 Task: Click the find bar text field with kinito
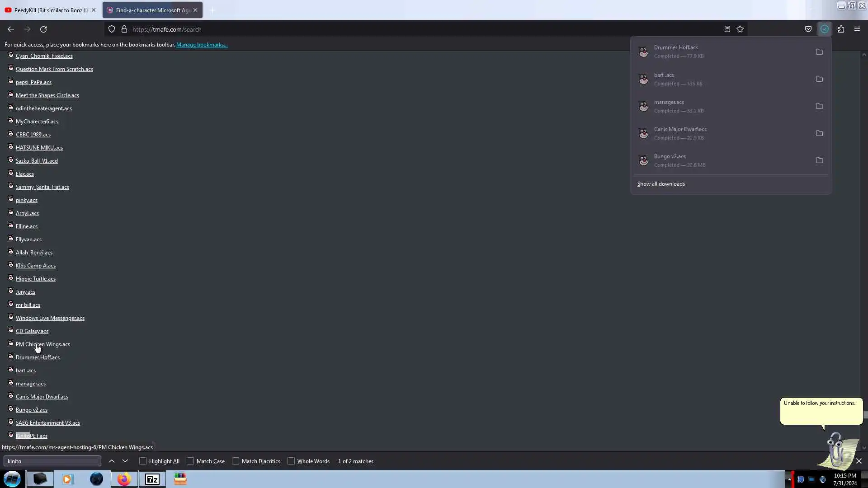point(52,461)
